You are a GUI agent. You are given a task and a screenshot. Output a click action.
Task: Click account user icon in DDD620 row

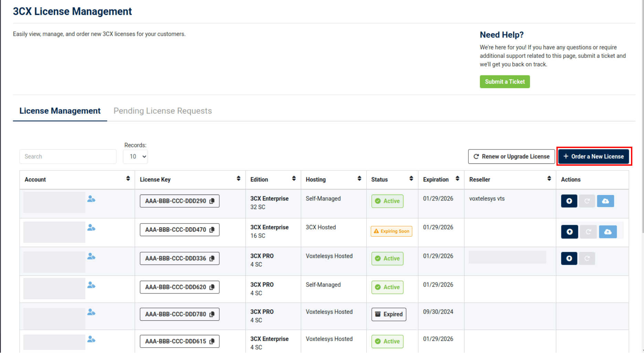[91, 285]
